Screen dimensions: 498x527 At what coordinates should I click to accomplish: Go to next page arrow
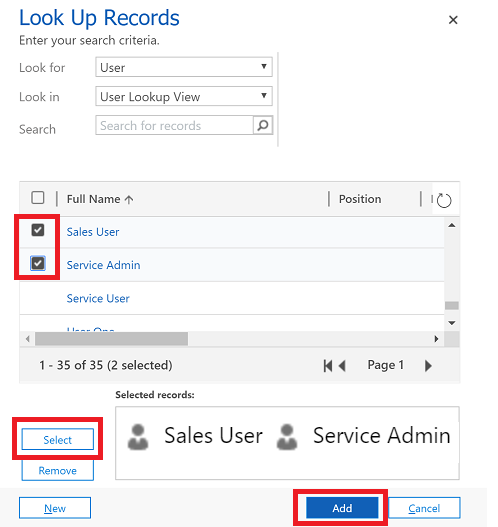point(428,365)
